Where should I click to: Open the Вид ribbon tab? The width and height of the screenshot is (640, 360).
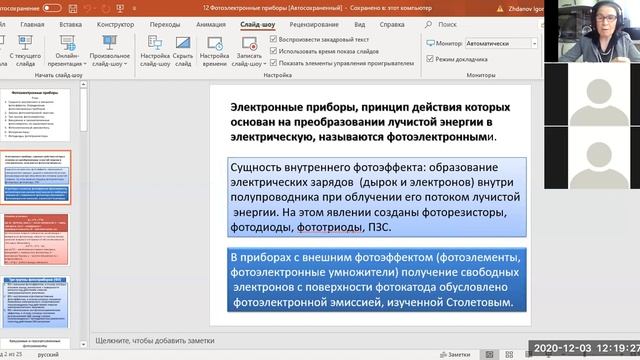coord(360,24)
